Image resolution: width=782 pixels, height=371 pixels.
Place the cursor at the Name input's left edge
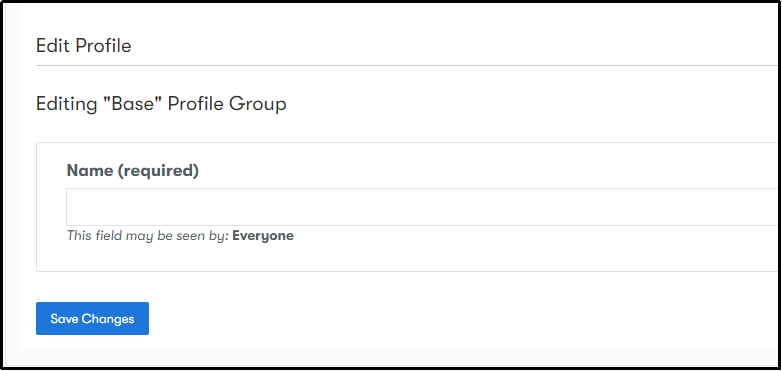pyautogui.click(x=70, y=207)
